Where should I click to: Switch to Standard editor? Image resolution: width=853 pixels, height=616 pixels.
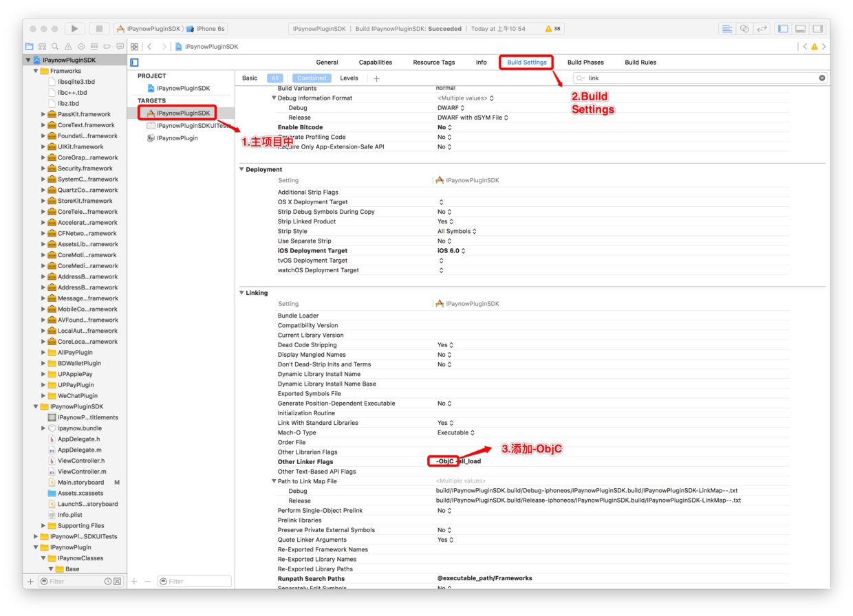[727, 29]
